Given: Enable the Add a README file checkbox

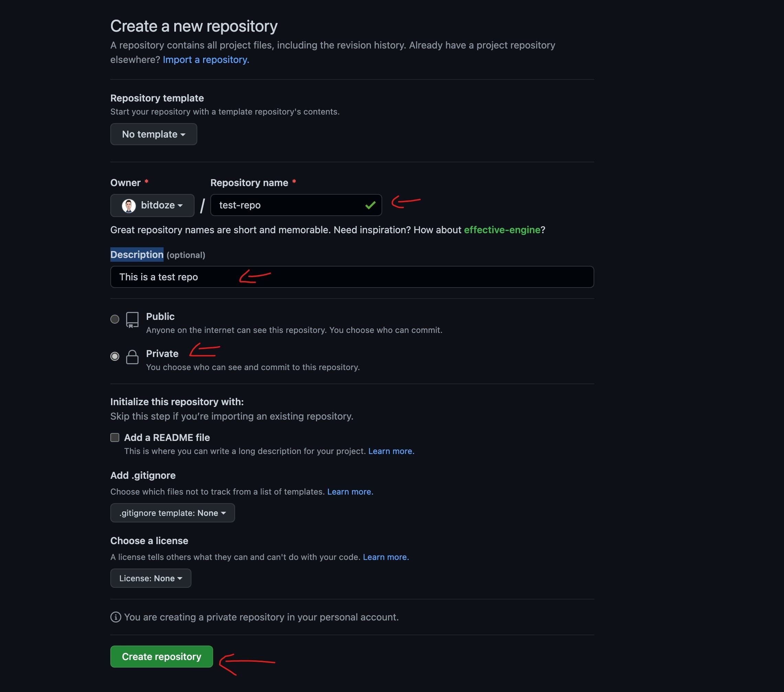Looking at the screenshot, I should 115,437.
